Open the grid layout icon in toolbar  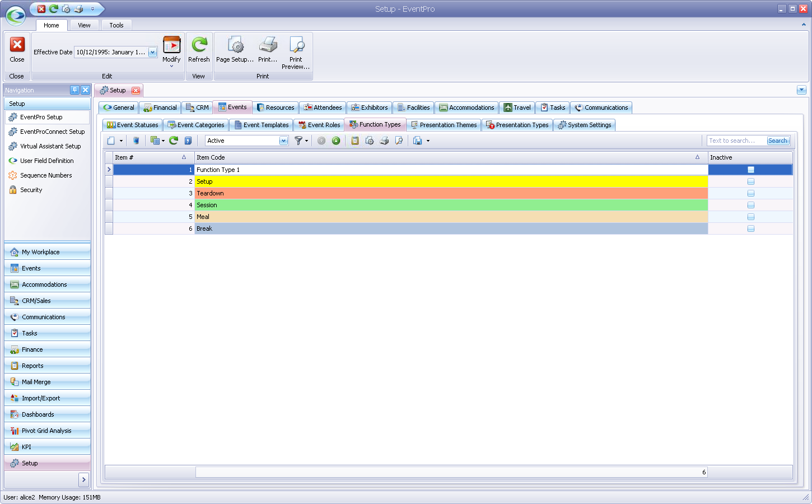(x=155, y=141)
